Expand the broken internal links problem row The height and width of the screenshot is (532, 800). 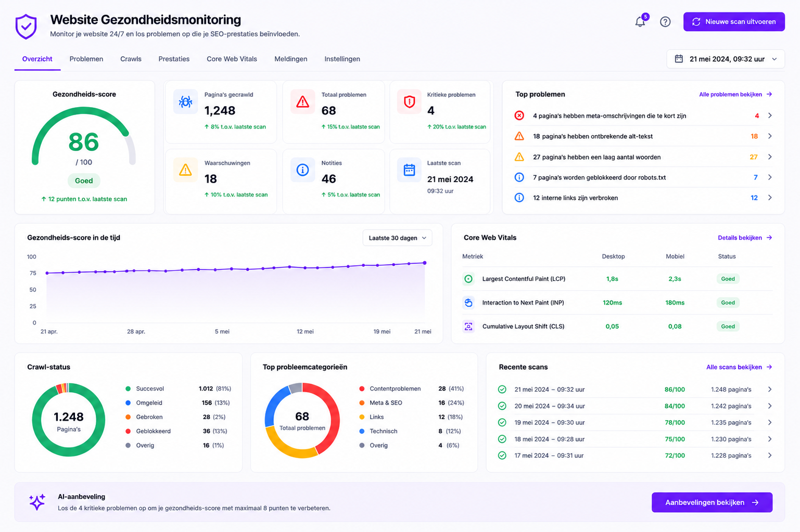(644, 198)
